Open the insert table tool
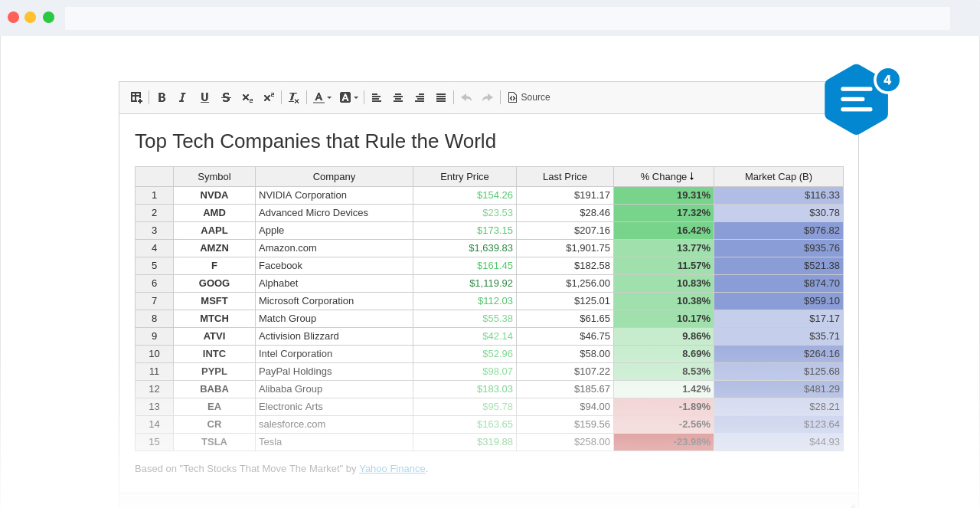This screenshot has height=508, width=980. [136, 97]
